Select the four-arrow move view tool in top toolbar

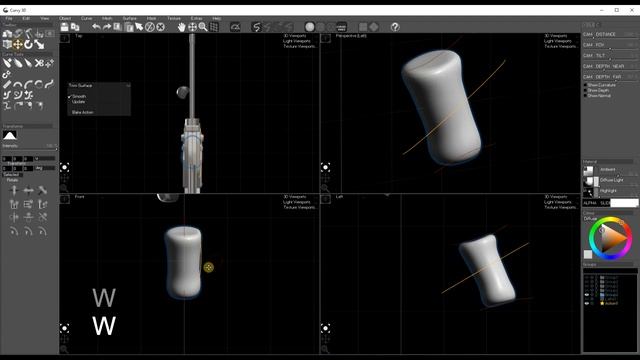pos(192,27)
